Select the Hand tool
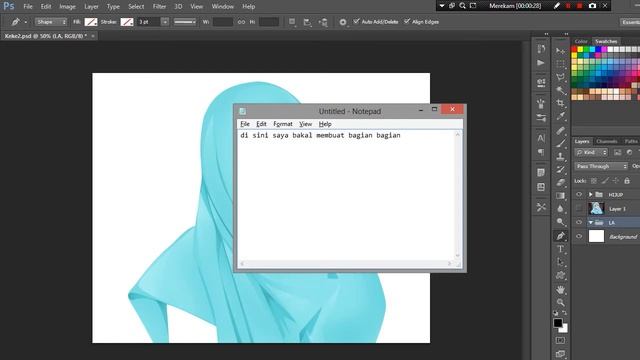 [560, 289]
